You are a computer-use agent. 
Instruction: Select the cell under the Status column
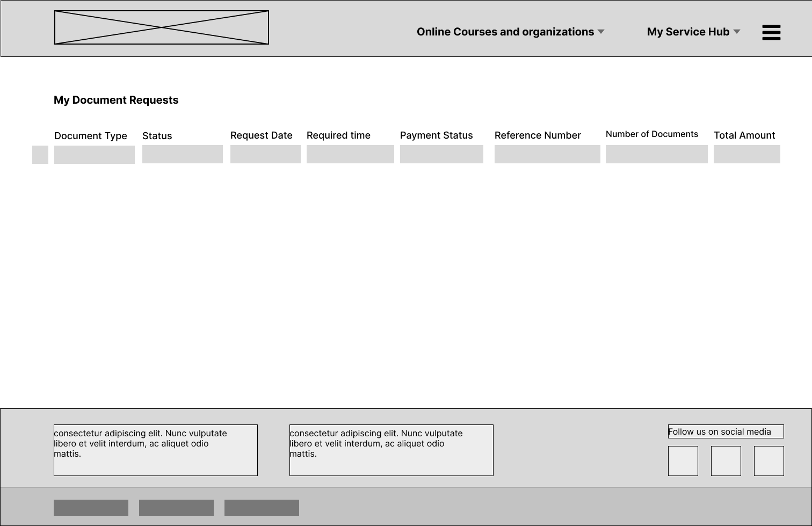(182, 154)
